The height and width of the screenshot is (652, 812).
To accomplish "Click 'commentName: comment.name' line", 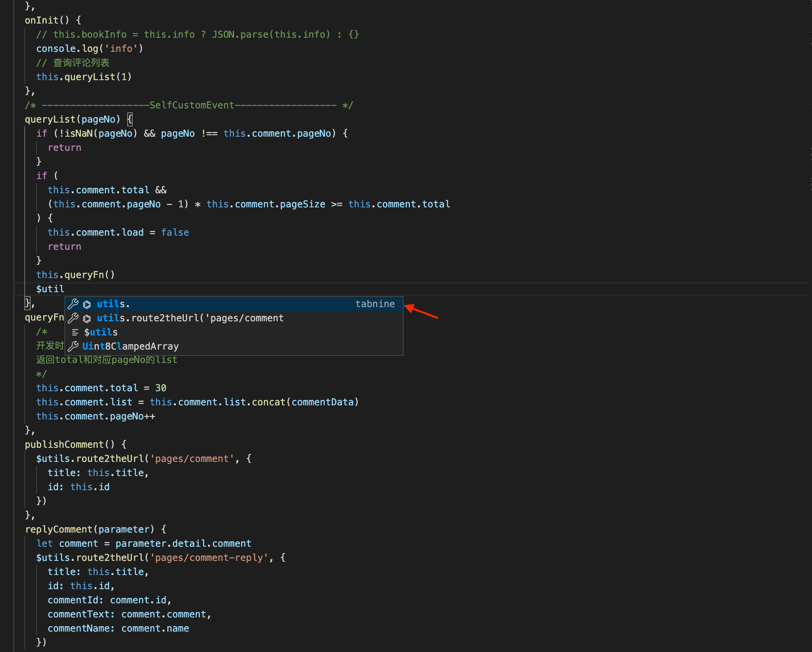I will point(118,628).
